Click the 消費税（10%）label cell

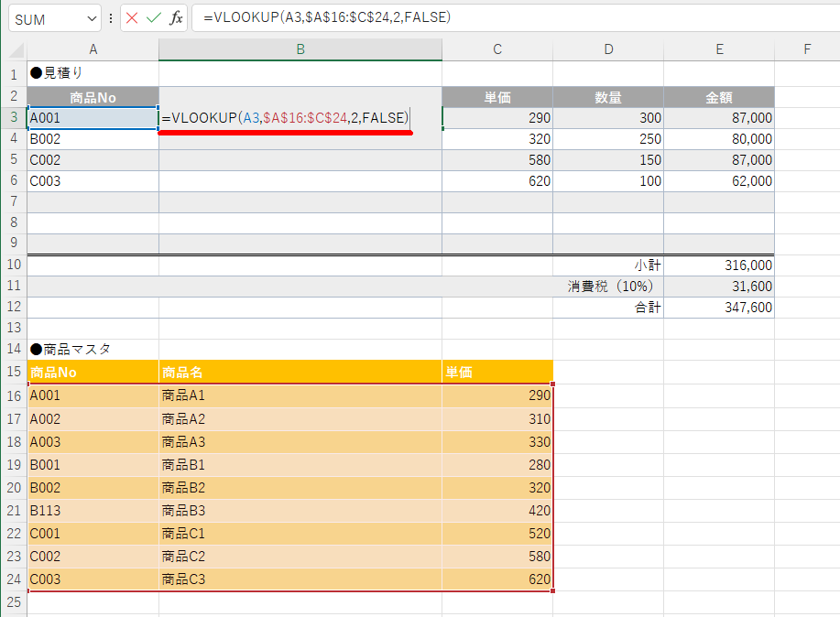[607, 286]
